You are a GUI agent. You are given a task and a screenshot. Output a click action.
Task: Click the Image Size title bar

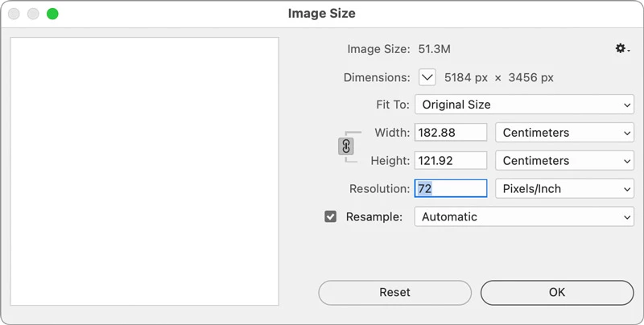pos(322,14)
